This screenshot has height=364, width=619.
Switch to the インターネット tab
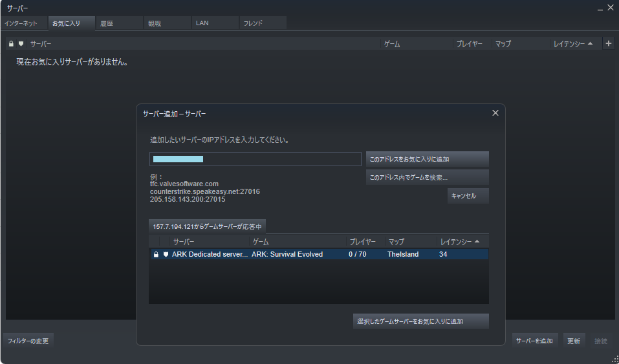click(x=25, y=24)
